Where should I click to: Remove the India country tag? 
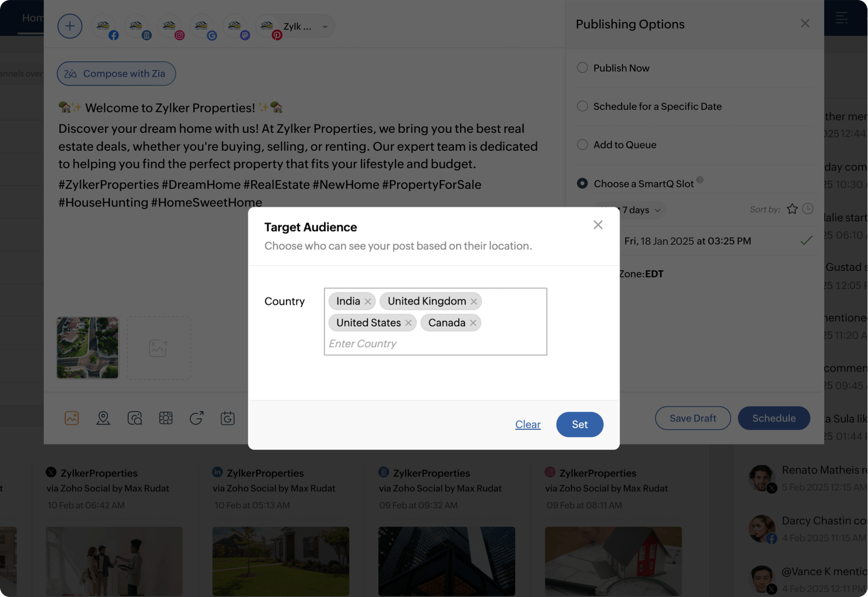pyautogui.click(x=368, y=301)
